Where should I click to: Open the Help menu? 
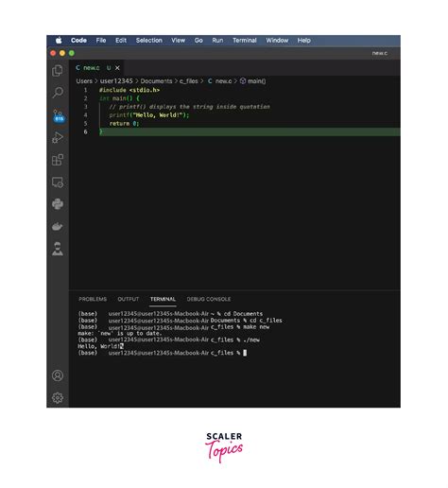[x=304, y=41]
